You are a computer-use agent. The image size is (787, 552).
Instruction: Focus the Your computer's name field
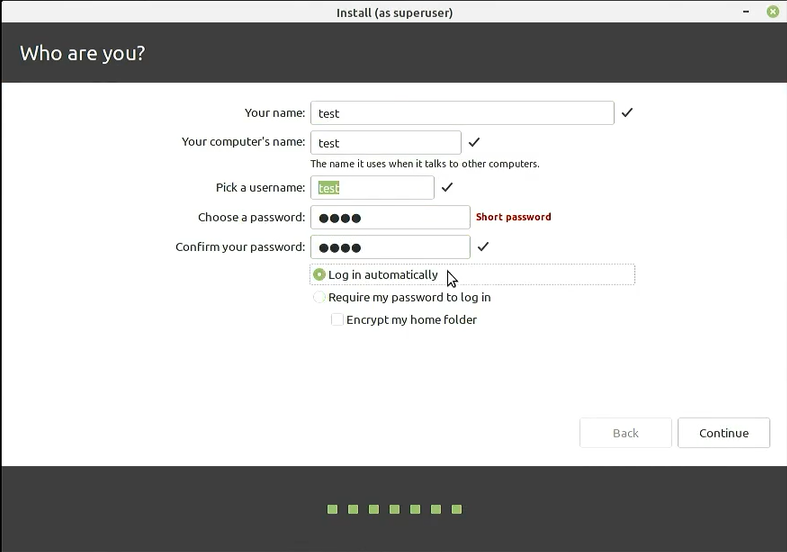(386, 143)
